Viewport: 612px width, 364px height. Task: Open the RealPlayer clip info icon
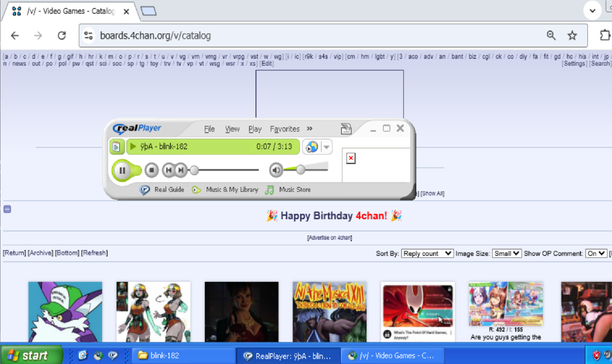(117, 147)
